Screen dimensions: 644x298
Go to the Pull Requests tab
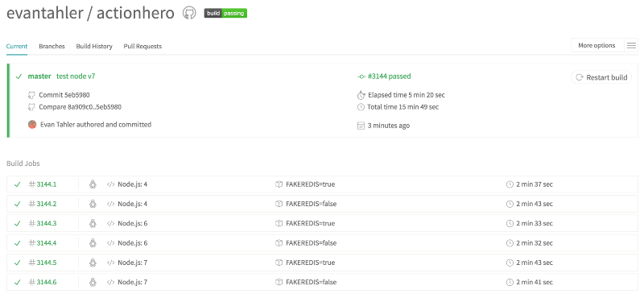[x=142, y=46]
